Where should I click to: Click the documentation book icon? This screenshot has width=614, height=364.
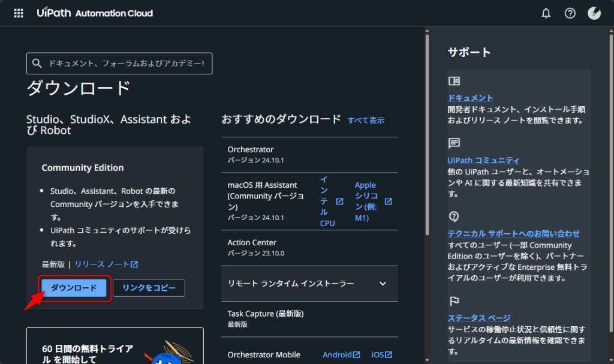click(x=454, y=81)
